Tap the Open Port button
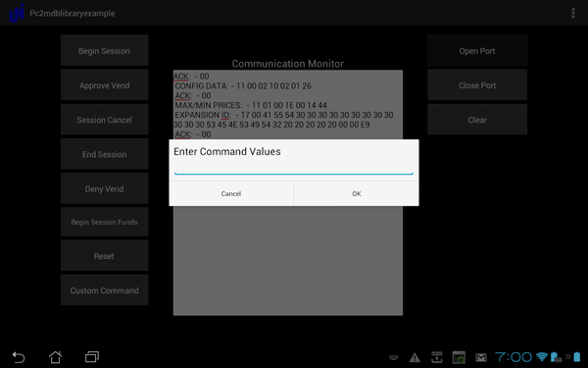The width and height of the screenshot is (588, 368). point(477,50)
